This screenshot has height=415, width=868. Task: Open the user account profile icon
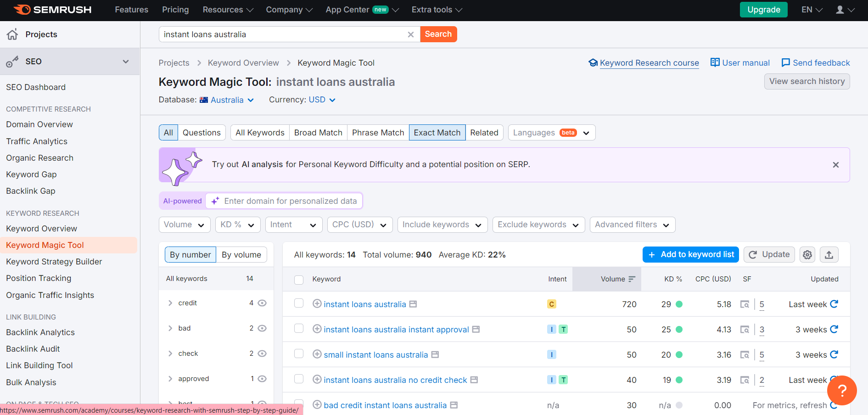pyautogui.click(x=840, y=10)
